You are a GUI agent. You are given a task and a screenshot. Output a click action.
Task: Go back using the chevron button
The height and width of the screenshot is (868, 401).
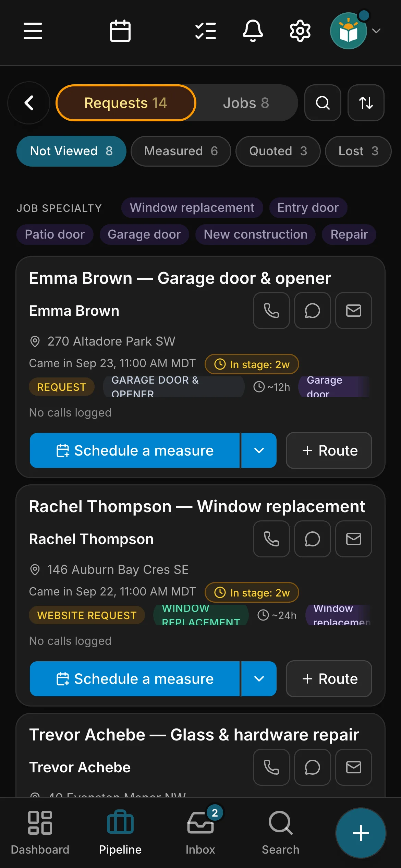(x=29, y=103)
